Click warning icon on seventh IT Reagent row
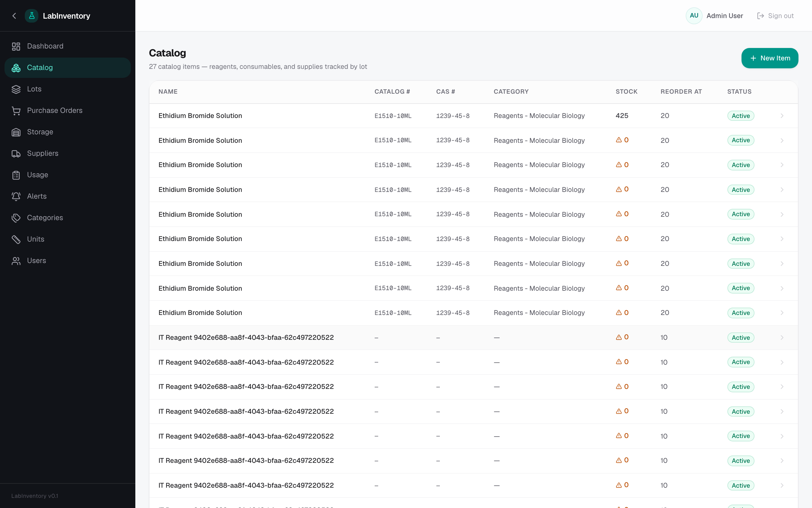Viewport: 812px width, 508px height. pyautogui.click(x=619, y=485)
